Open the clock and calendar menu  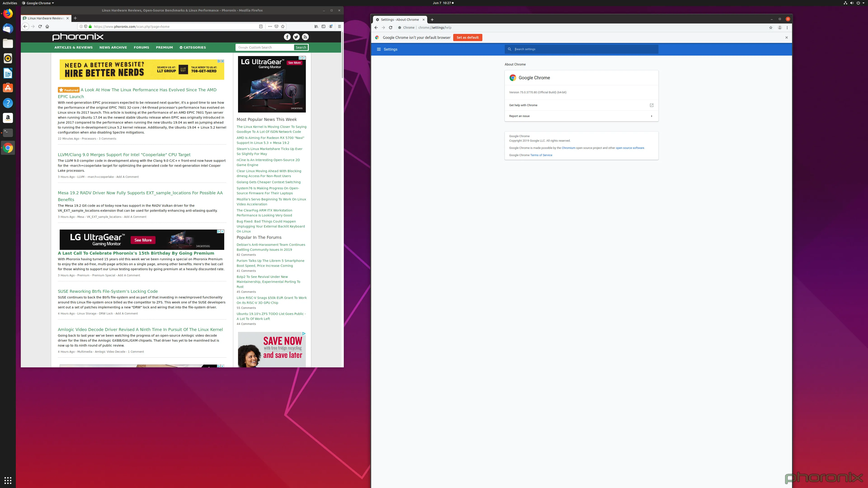pyautogui.click(x=443, y=3)
